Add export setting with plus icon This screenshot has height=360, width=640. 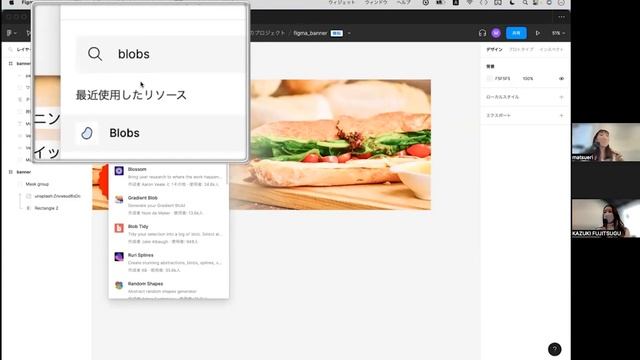[x=561, y=116]
